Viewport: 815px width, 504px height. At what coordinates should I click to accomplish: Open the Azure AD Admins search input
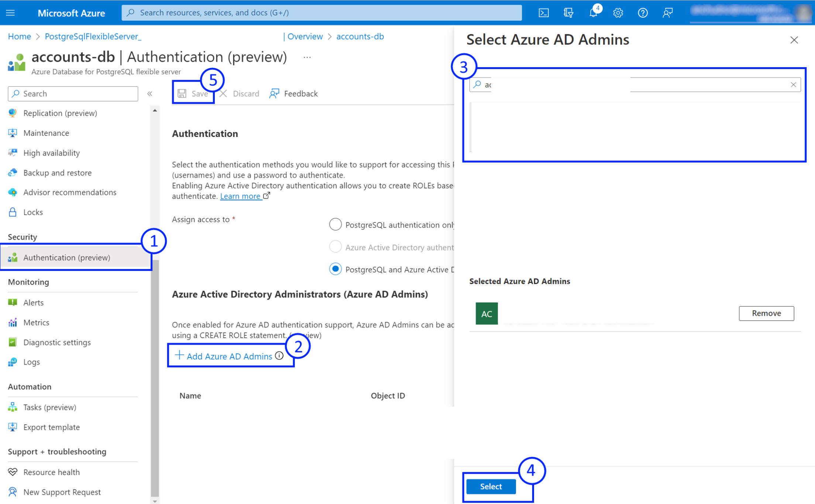click(x=635, y=84)
